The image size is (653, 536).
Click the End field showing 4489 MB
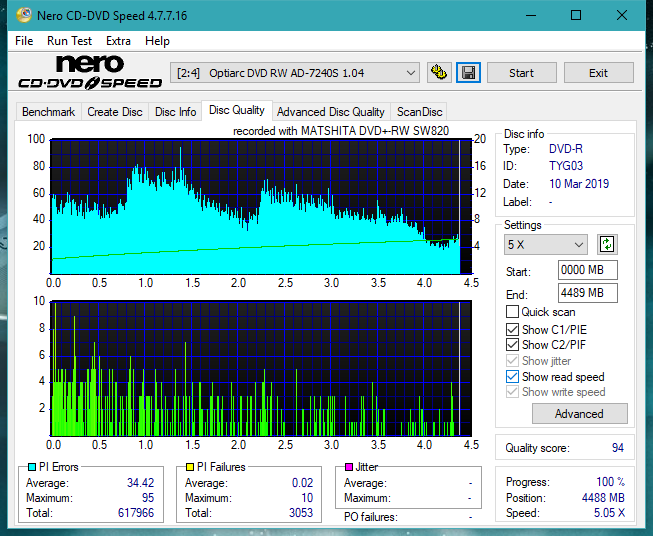(587, 293)
